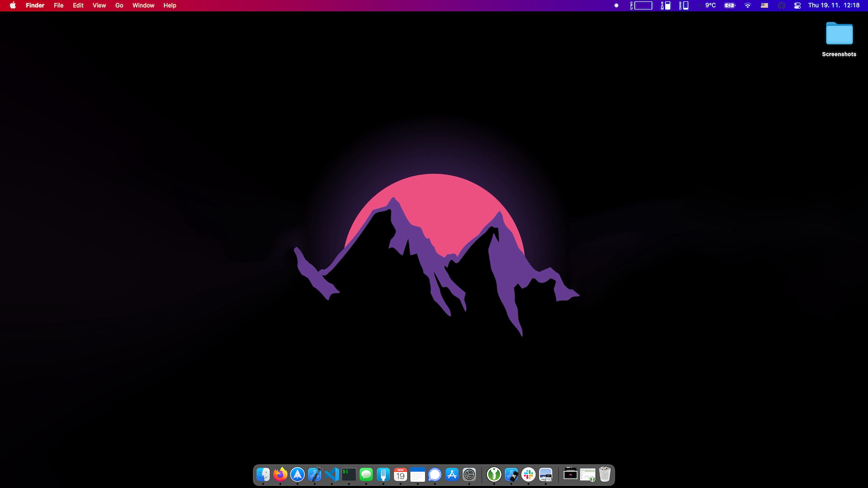Open Visual Studio Code
The height and width of the screenshot is (488, 868).
(x=332, y=474)
